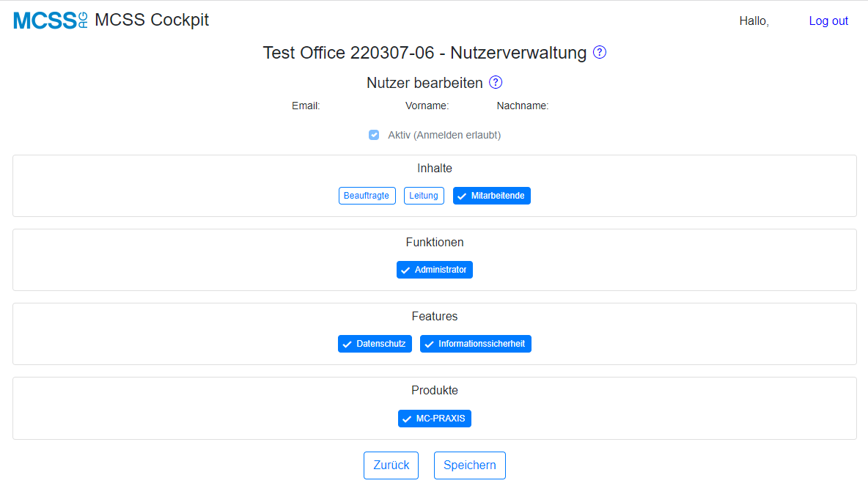Click the Zurück button

(x=391, y=465)
